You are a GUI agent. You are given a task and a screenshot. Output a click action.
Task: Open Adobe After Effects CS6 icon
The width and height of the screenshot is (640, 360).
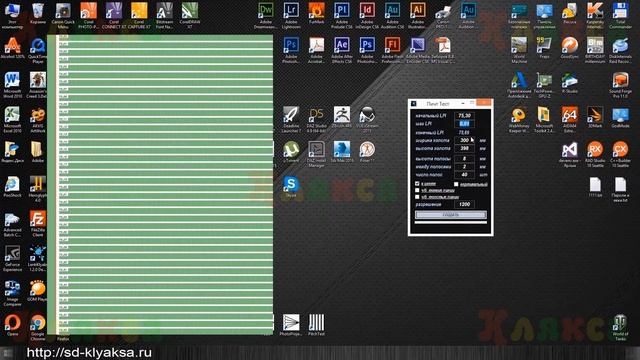pos(342,50)
